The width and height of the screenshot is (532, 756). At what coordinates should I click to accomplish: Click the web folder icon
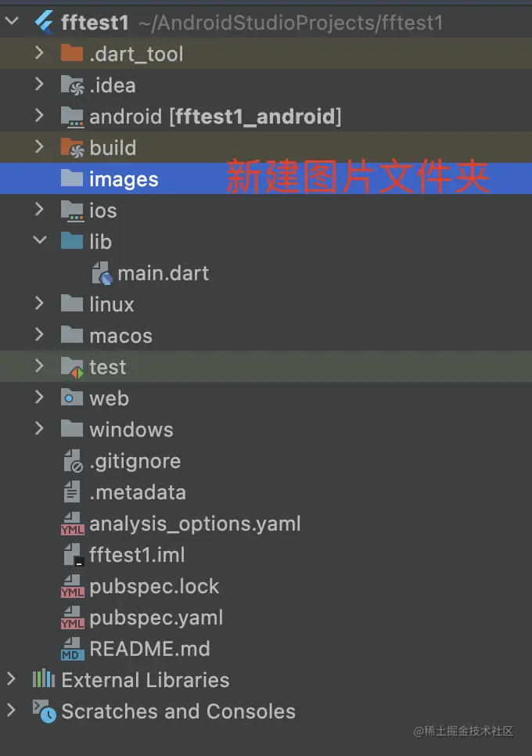click(72, 398)
